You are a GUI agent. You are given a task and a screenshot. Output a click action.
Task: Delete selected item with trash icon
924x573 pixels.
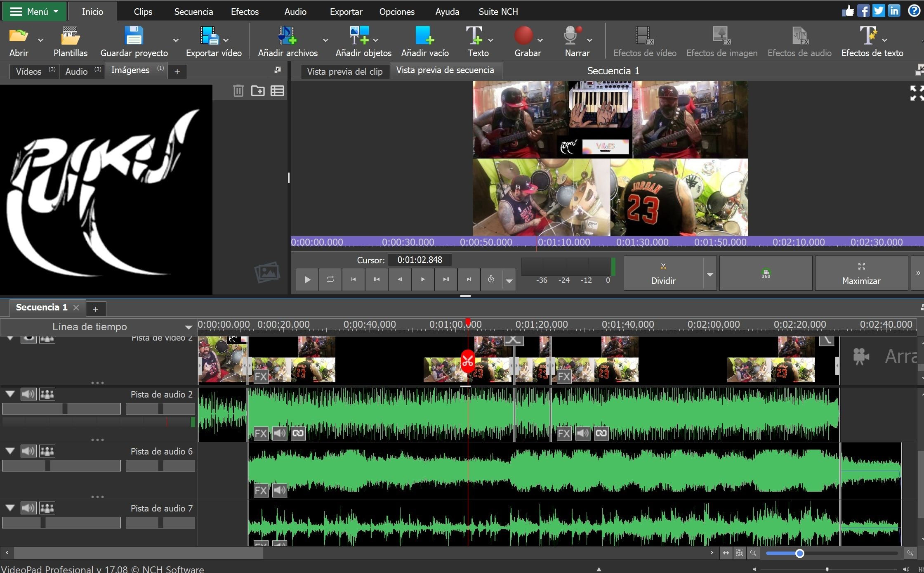(238, 90)
